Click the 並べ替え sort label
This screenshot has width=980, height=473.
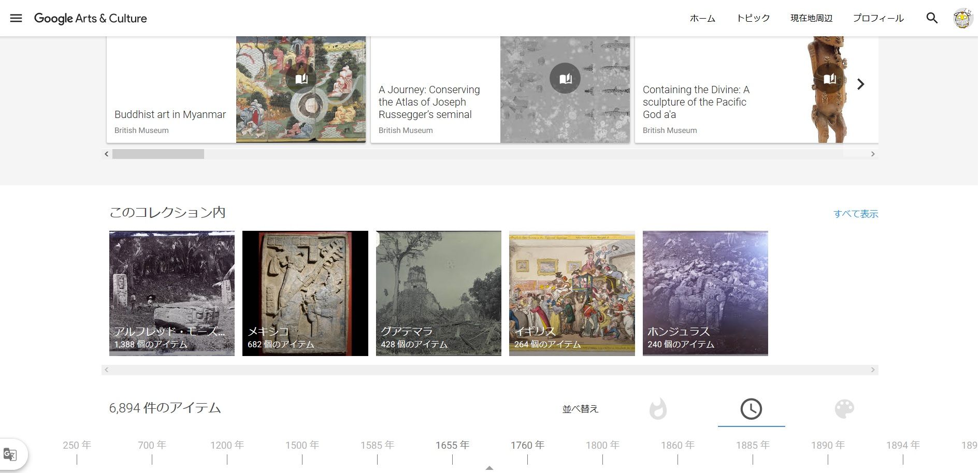click(580, 409)
